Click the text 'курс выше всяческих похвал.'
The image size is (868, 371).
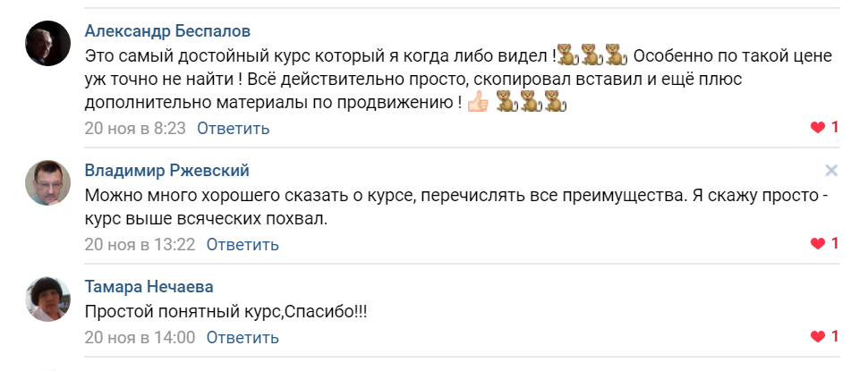click(207, 220)
